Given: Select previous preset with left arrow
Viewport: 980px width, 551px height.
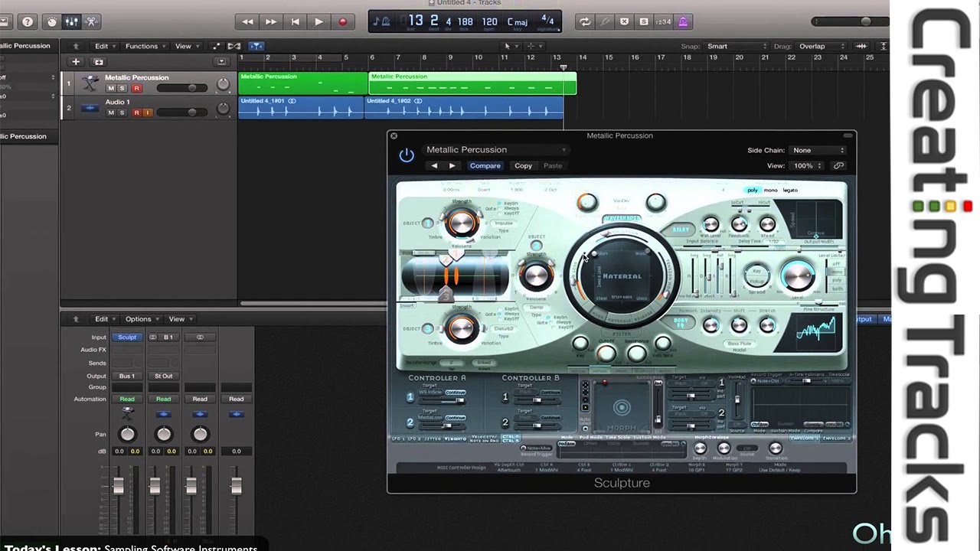Looking at the screenshot, I should coord(434,166).
